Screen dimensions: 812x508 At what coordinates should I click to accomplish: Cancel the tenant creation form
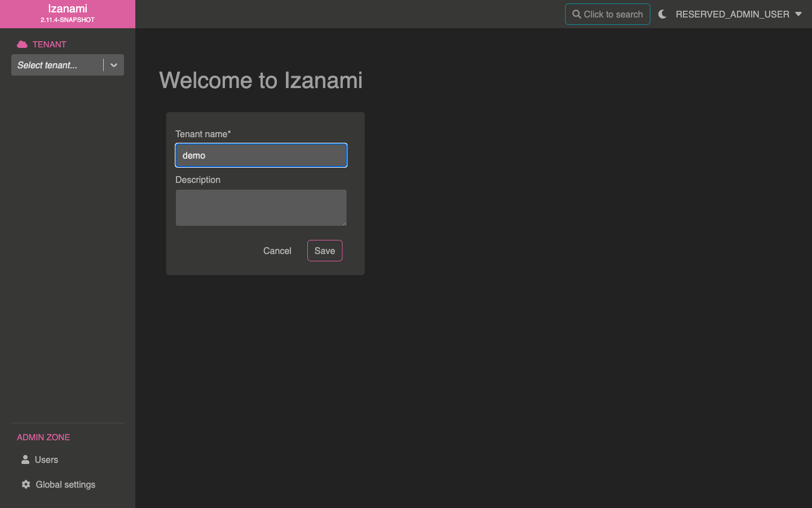[x=277, y=251]
